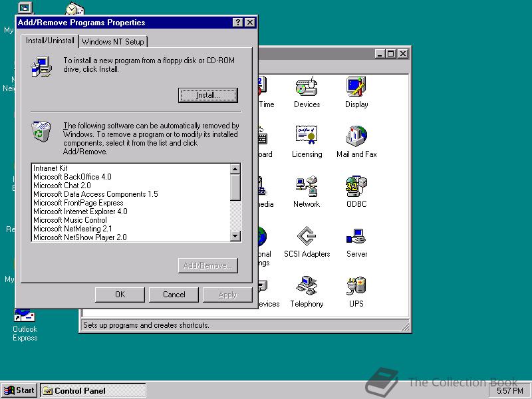Open the Licensing icon in Control Panel

(307, 142)
